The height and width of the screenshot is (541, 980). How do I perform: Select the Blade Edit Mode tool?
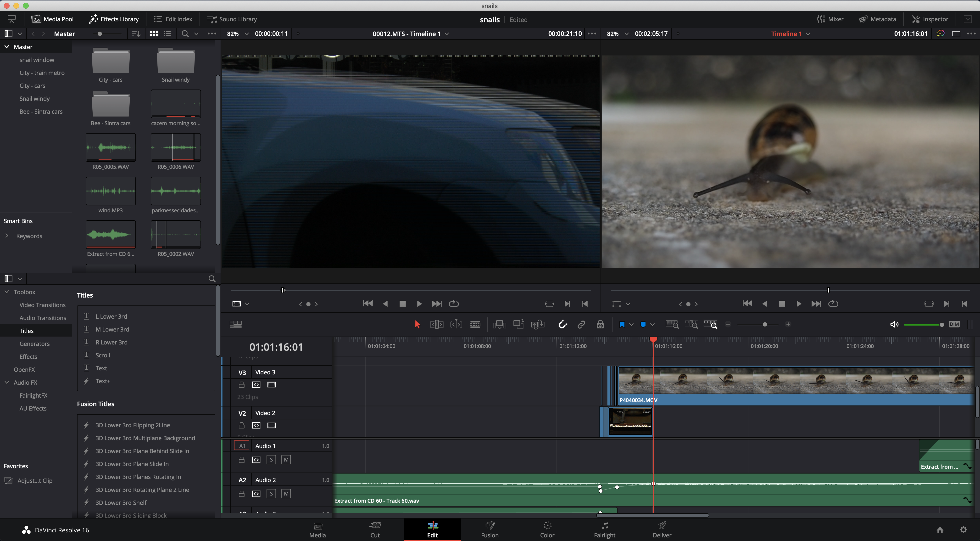(475, 324)
